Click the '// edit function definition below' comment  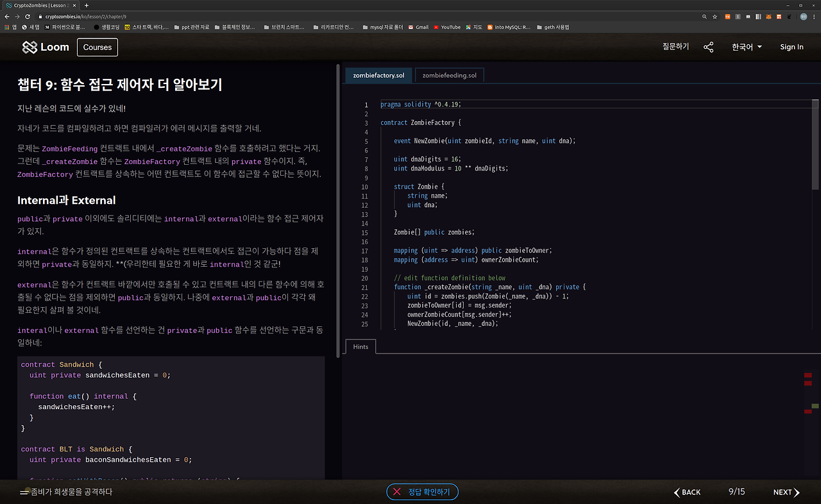(x=450, y=278)
